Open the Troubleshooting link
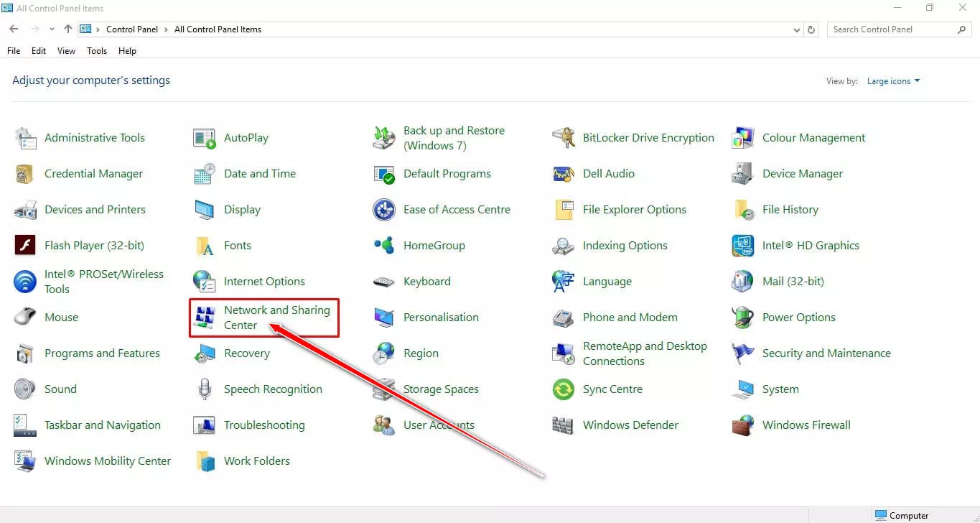 tap(264, 425)
